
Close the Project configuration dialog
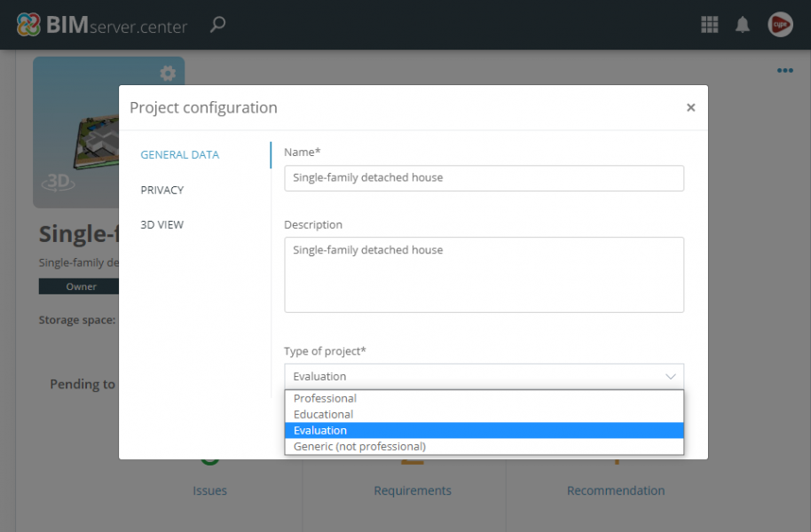pos(690,107)
